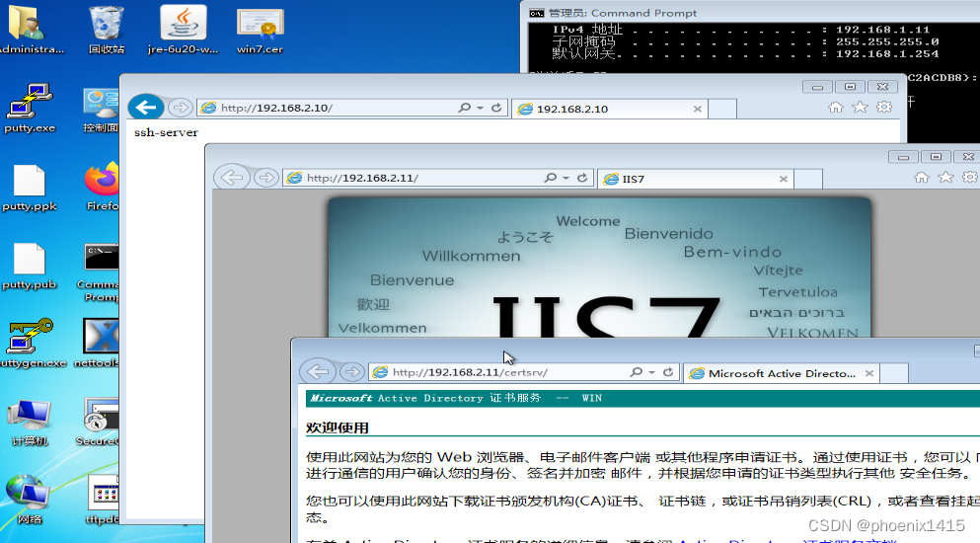Select the Microsoft Active Directo... tab
The height and width of the screenshot is (543, 980).
(782, 373)
